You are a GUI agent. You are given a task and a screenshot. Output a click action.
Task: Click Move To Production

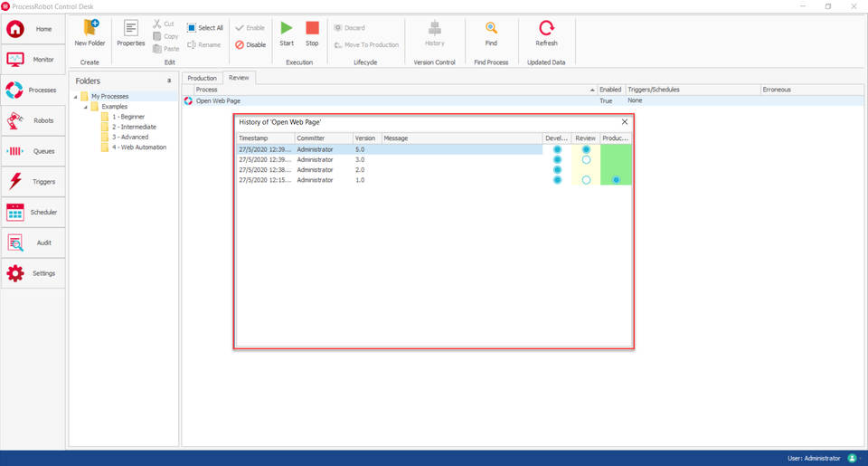coord(366,45)
